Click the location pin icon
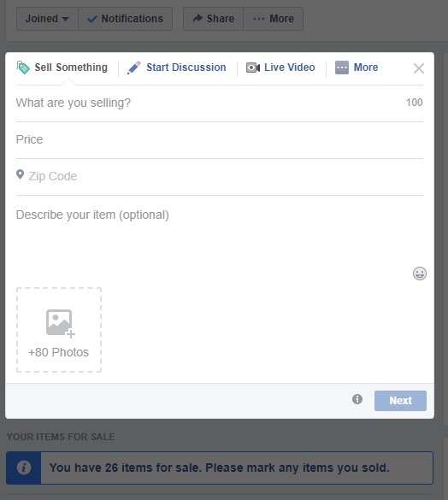Viewport: 448px width, 500px height. [x=21, y=174]
